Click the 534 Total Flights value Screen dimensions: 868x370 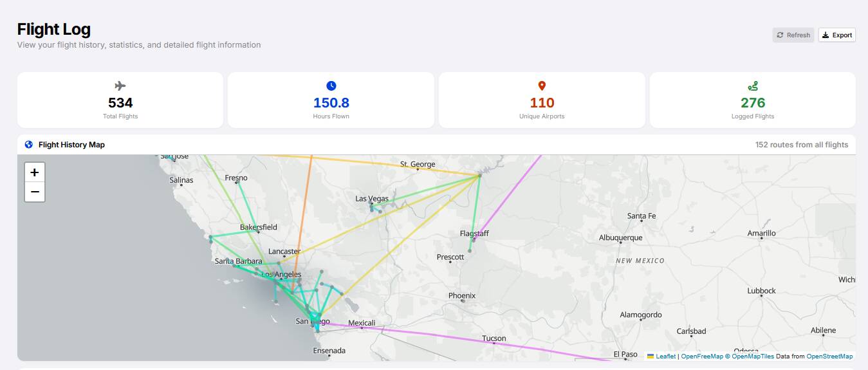pos(120,103)
